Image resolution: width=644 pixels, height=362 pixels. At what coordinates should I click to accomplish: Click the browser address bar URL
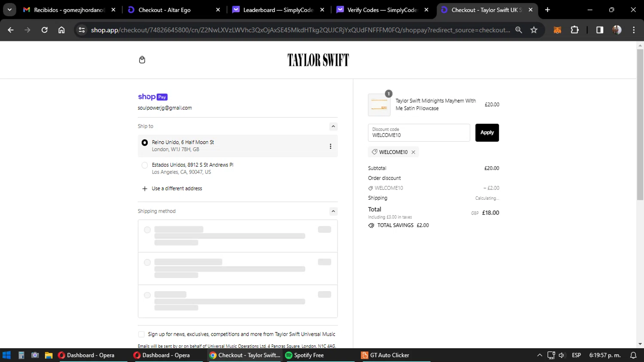click(301, 30)
